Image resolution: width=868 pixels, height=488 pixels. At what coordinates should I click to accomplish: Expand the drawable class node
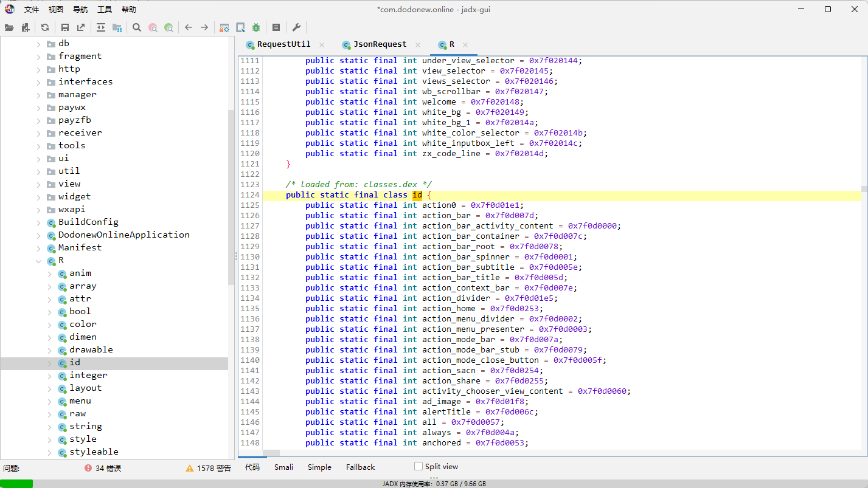coord(50,350)
